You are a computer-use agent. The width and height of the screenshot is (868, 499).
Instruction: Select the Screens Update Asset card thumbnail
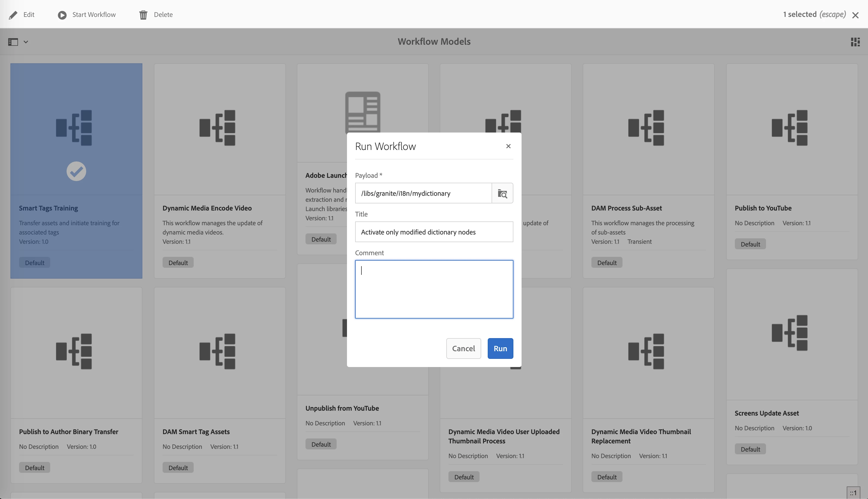(x=789, y=333)
